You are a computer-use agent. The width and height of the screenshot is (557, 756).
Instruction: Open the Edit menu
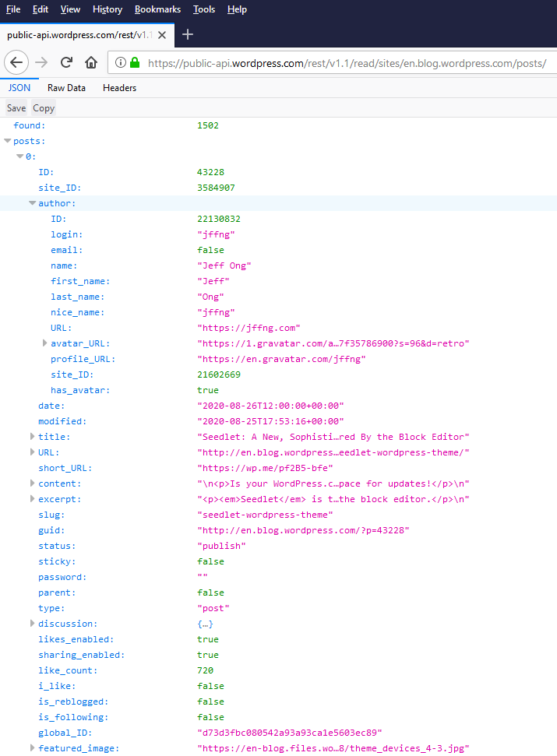[x=41, y=9]
